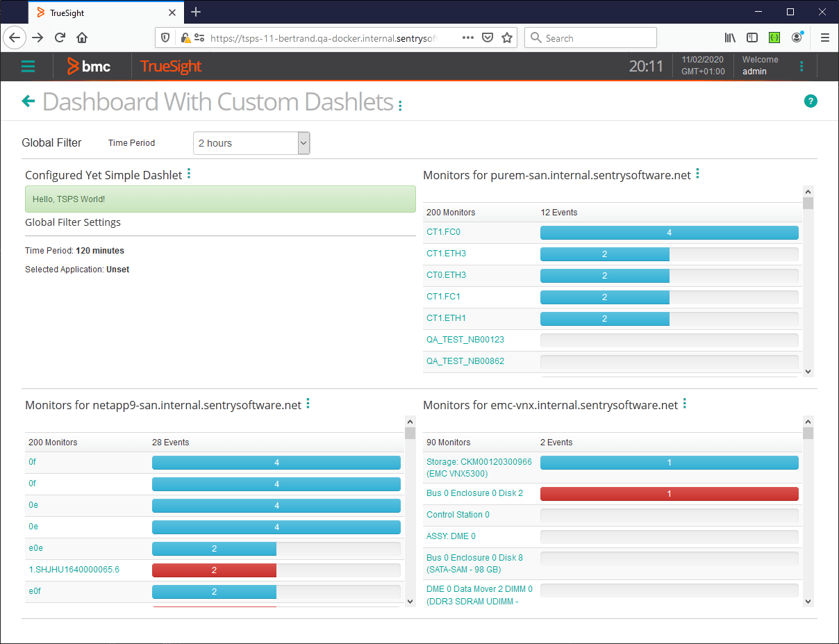Click the browser Back button
Screen dimensions: 839x644
[15, 38]
